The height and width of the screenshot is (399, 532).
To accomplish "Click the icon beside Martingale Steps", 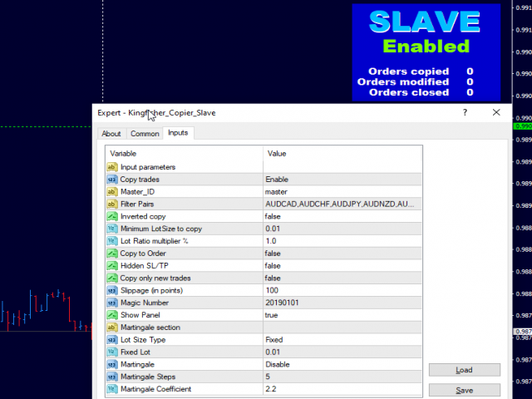I will coord(112,377).
